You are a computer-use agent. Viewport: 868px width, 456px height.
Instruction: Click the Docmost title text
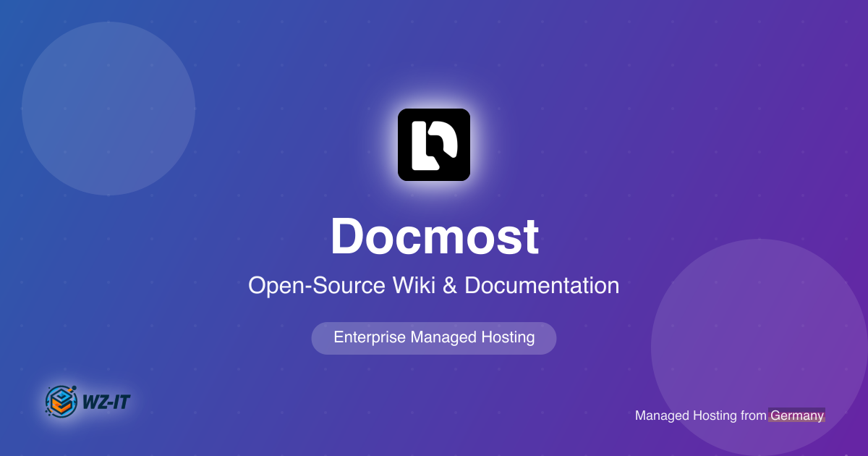[434, 237]
